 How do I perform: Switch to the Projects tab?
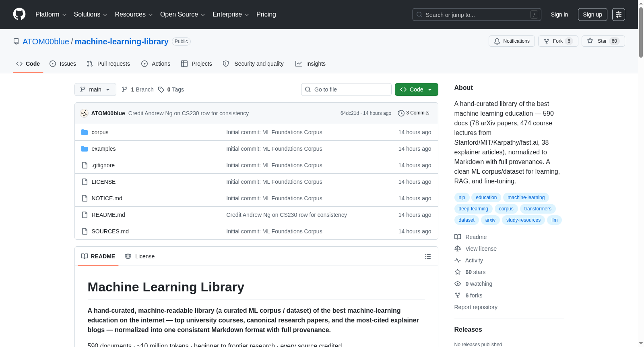[196, 64]
